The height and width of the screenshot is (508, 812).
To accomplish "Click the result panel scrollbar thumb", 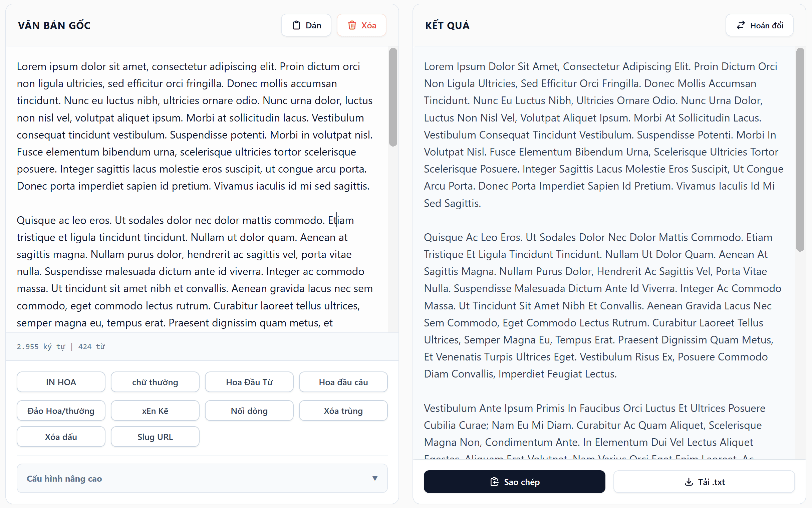I will pyautogui.click(x=800, y=150).
